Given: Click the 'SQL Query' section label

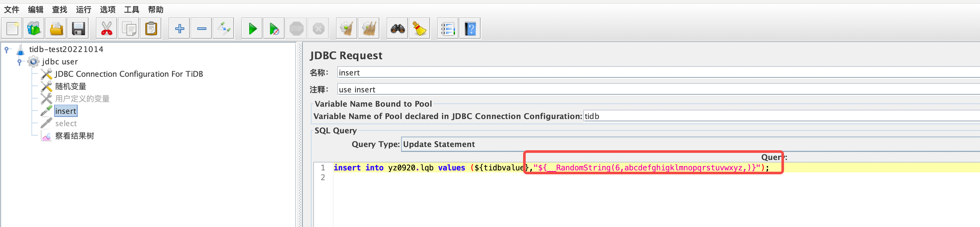Looking at the screenshot, I should pyautogui.click(x=336, y=130).
